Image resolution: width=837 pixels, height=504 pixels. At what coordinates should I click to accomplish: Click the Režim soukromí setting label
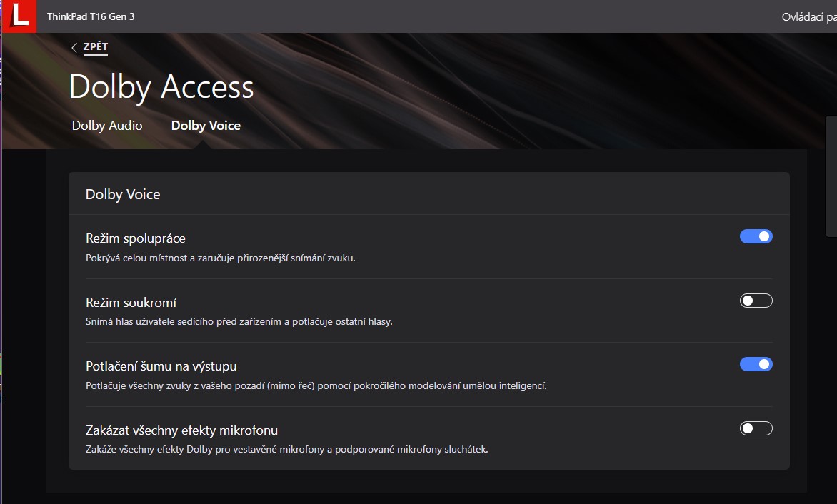tap(131, 303)
